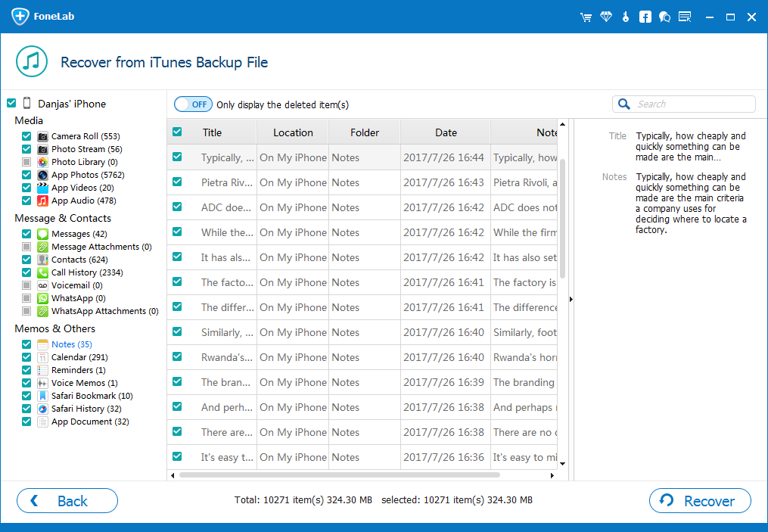Screen dimensions: 768x532
Task: Select Notes (35) in the sidebar
Action: [72, 344]
